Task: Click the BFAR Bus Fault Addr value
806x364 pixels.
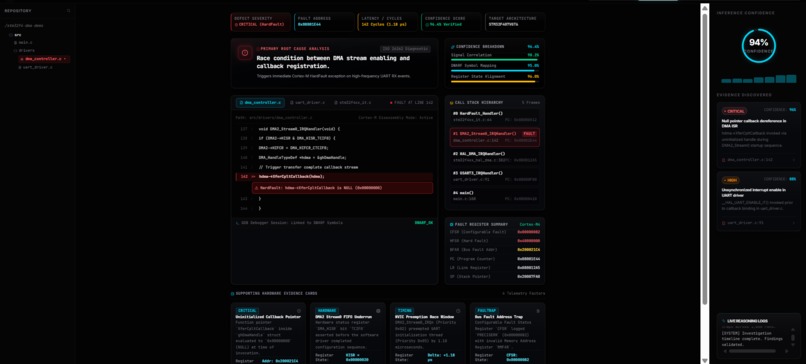Action: point(528,250)
